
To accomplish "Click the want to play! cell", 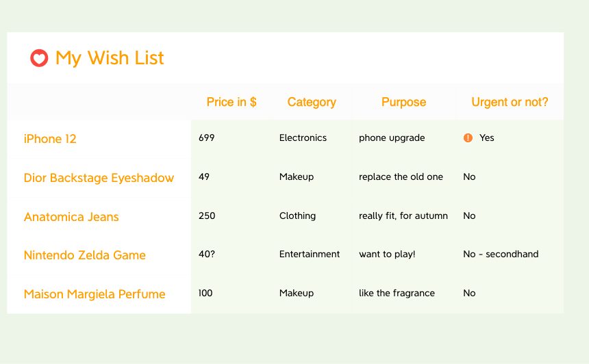I will [x=387, y=254].
